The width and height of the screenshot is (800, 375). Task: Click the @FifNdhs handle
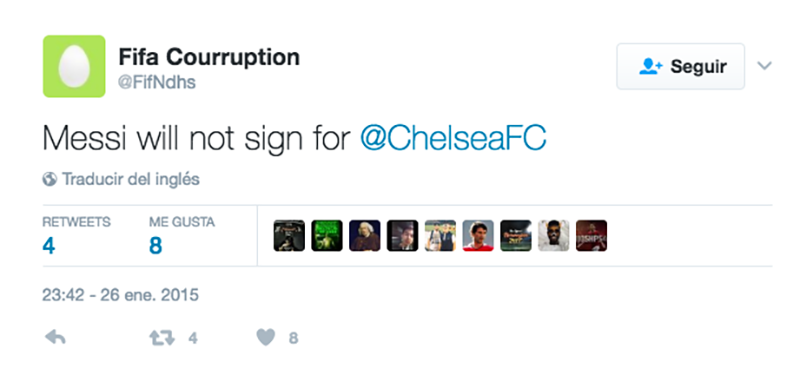(x=157, y=82)
